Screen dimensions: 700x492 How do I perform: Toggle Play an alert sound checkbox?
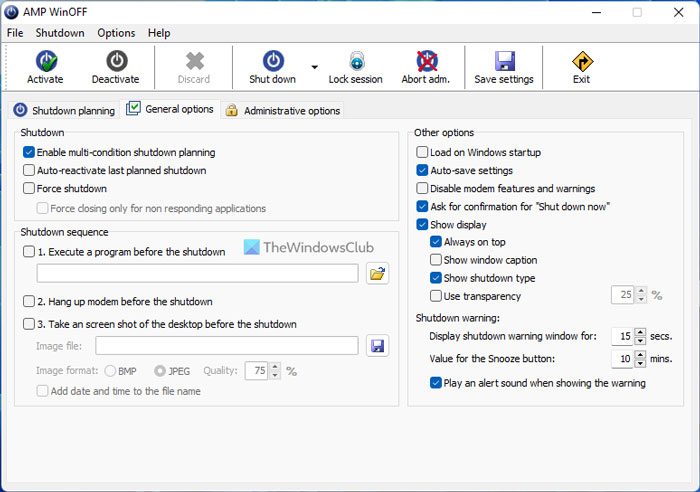click(436, 383)
